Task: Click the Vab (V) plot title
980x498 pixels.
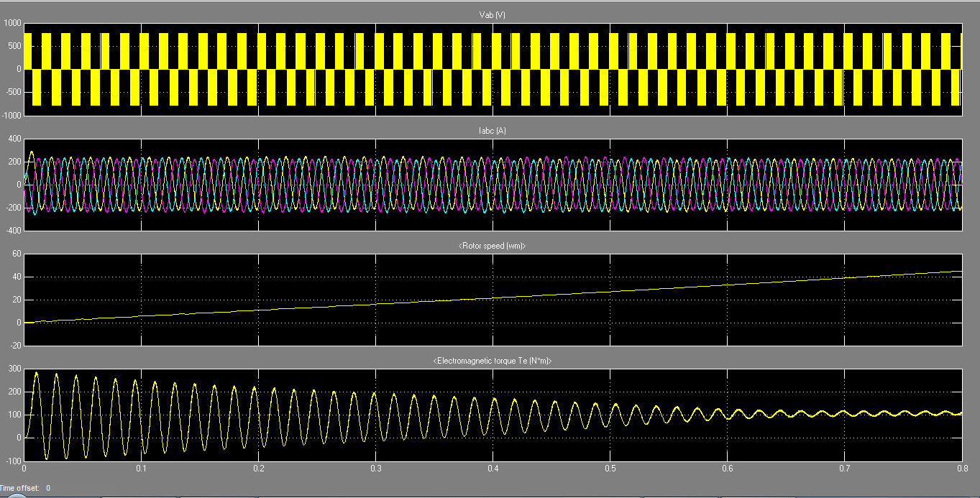Action: (x=493, y=15)
